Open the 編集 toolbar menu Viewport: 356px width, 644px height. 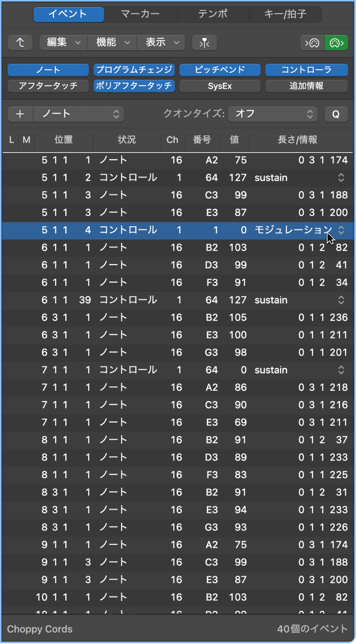click(x=62, y=42)
